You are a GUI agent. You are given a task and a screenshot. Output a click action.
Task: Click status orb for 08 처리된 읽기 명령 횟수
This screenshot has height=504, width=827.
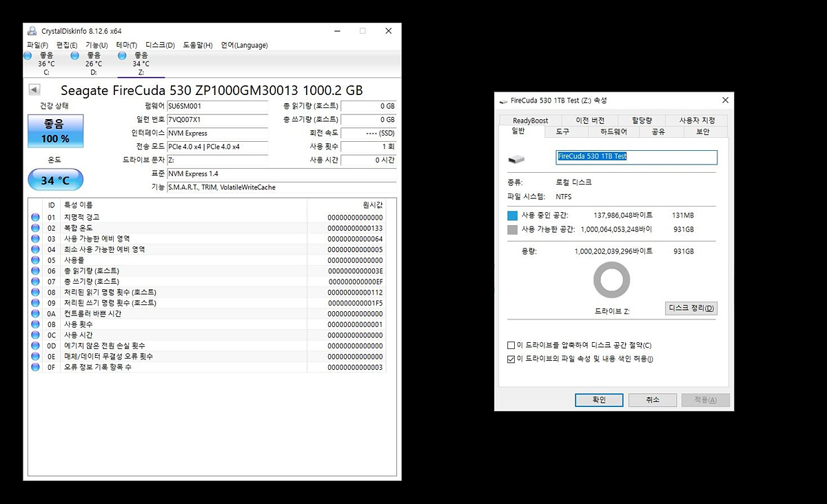pos(35,292)
